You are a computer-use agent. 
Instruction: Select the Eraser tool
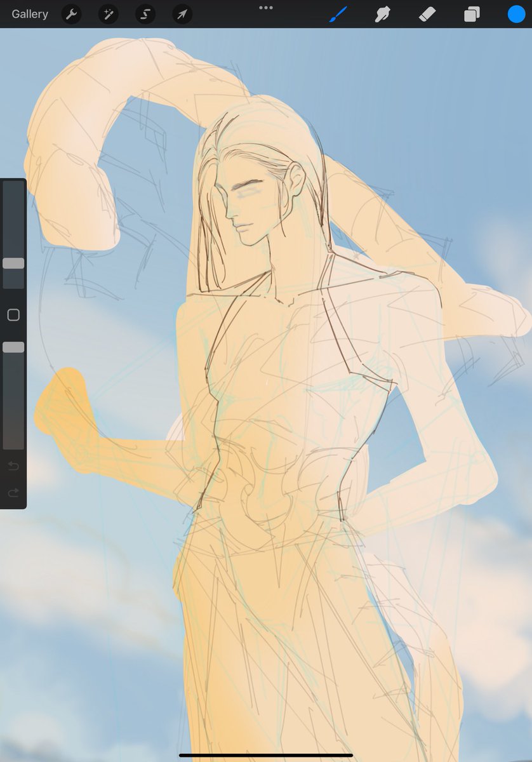click(x=427, y=14)
